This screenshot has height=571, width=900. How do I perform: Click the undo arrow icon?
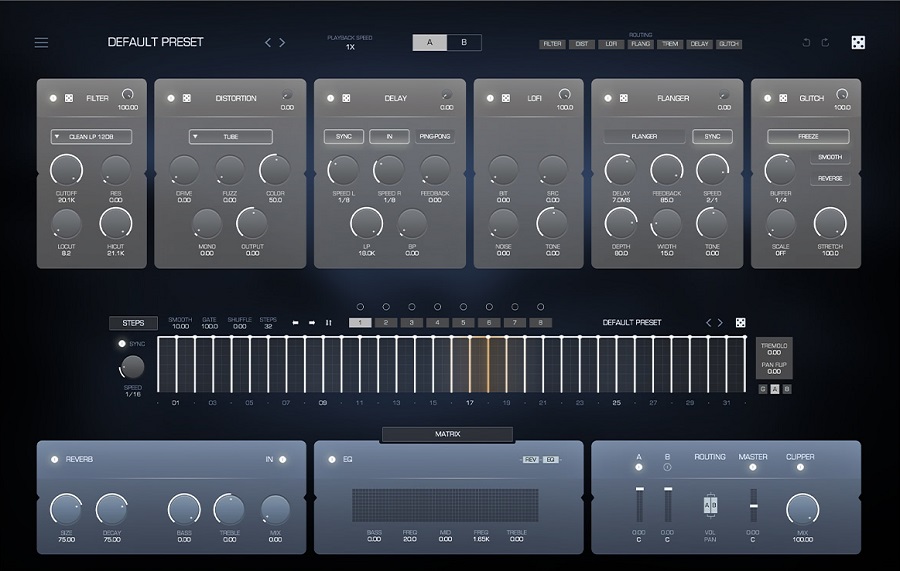(806, 43)
